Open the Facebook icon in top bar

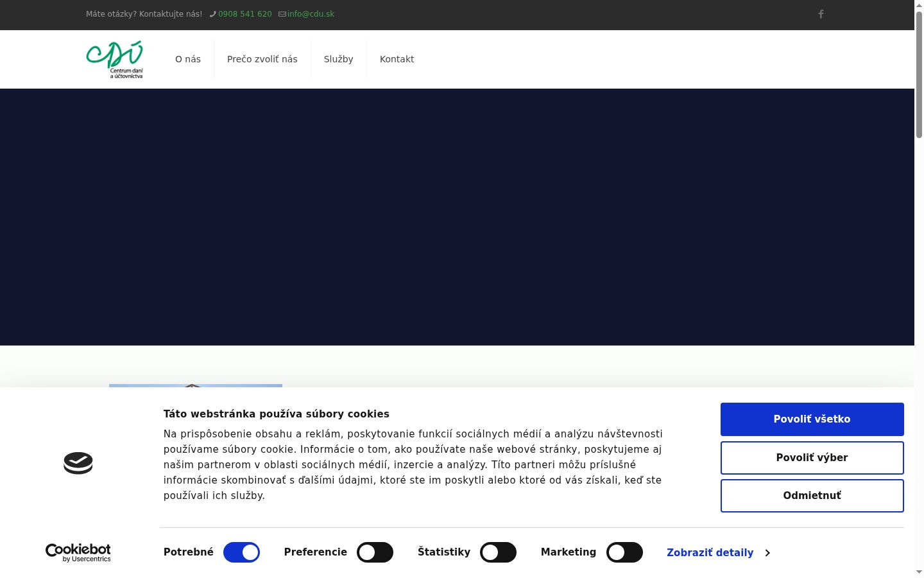point(821,14)
